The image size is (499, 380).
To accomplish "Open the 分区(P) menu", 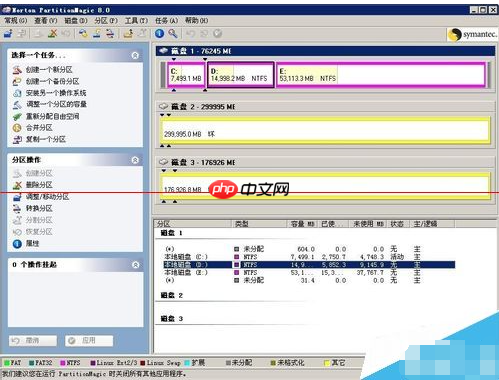I will (106, 21).
